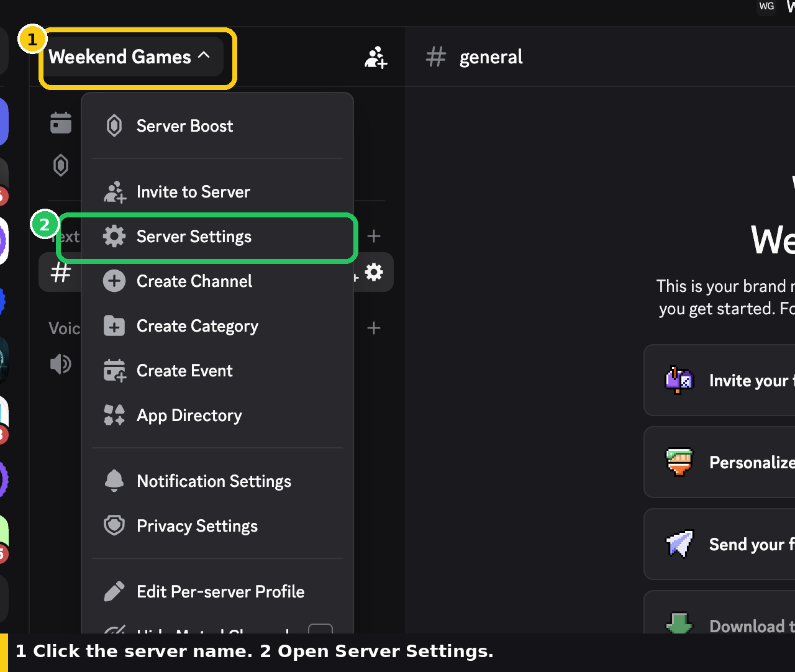Click the WG server avatar at top right
This screenshot has width=795, height=672.
tap(767, 6)
